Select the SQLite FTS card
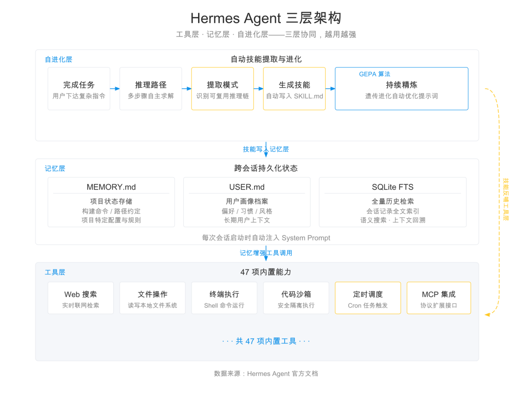This screenshot has height=399, width=532. pyautogui.click(x=393, y=202)
